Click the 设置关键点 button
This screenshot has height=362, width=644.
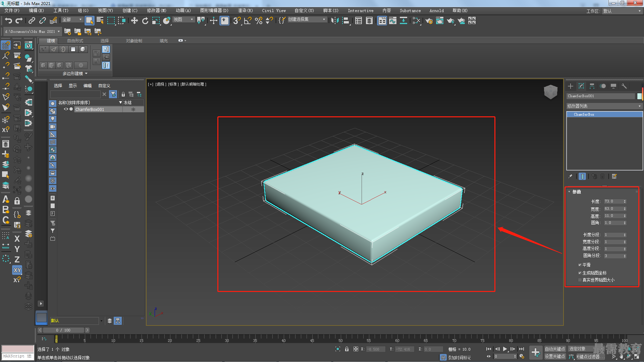click(555, 356)
